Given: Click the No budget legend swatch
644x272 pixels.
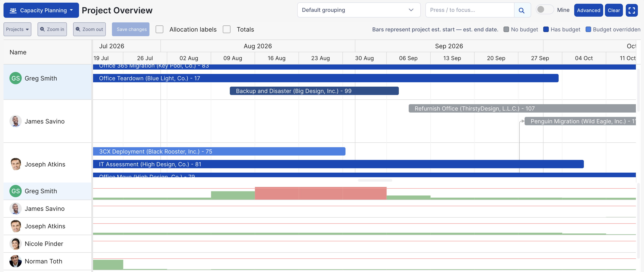Looking at the screenshot, I should (506, 29).
